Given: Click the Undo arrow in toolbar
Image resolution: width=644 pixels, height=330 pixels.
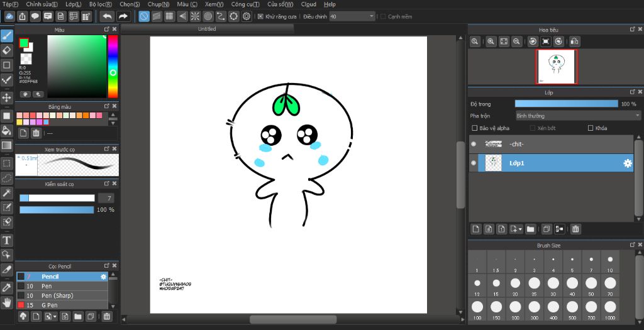Looking at the screenshot, I should click(107, 16).
